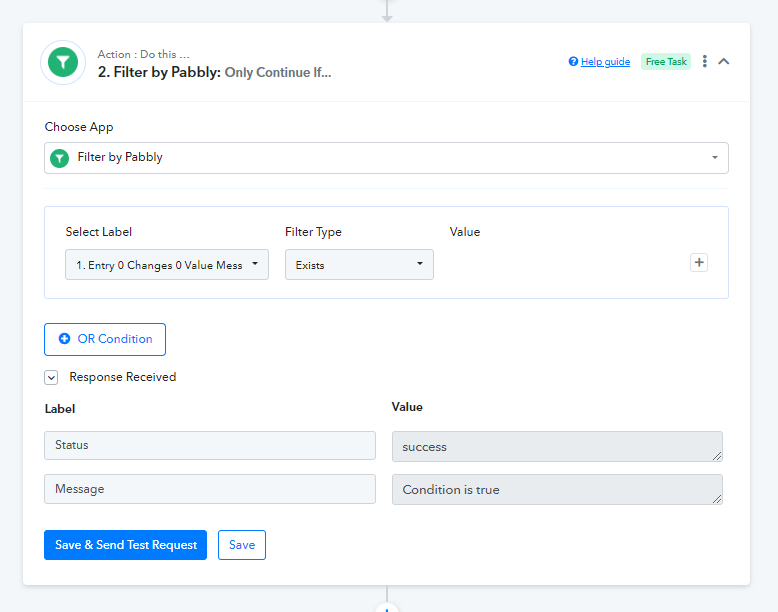
Task: Click the Select Label column heading
Action: pos(99,232)
